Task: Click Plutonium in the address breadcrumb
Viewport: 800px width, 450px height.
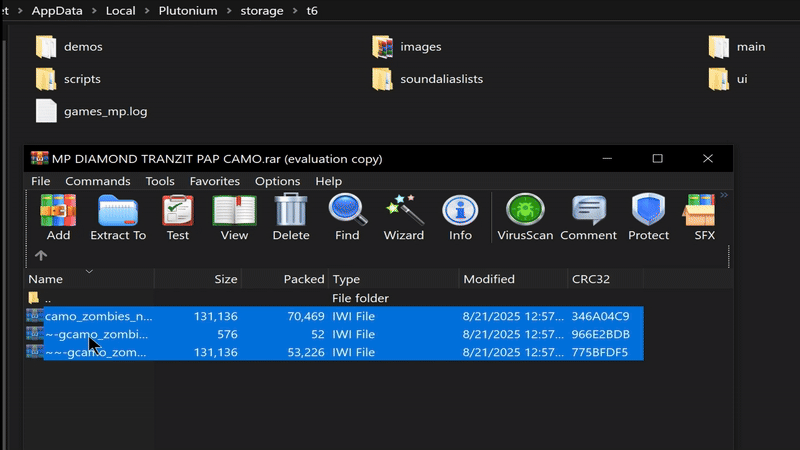Action: tap(188, 11)
